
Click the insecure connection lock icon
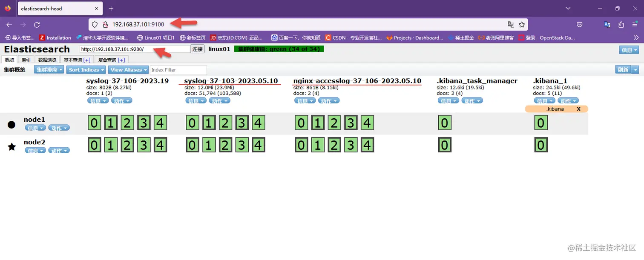tap(105, 25)
